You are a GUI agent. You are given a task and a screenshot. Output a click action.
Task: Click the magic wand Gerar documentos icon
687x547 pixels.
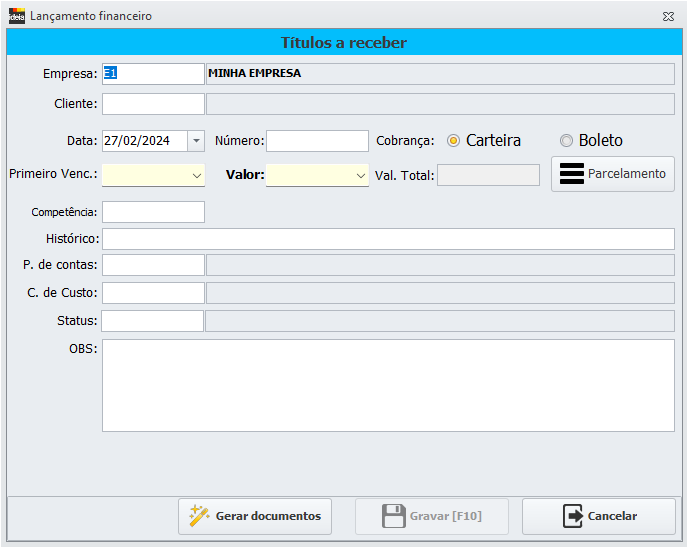(x=199, y=516)
